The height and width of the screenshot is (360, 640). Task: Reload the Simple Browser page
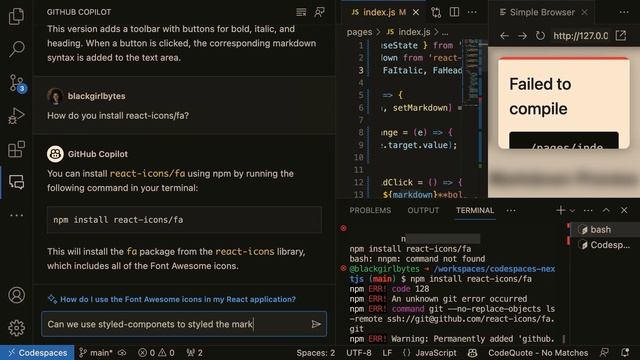540,36
